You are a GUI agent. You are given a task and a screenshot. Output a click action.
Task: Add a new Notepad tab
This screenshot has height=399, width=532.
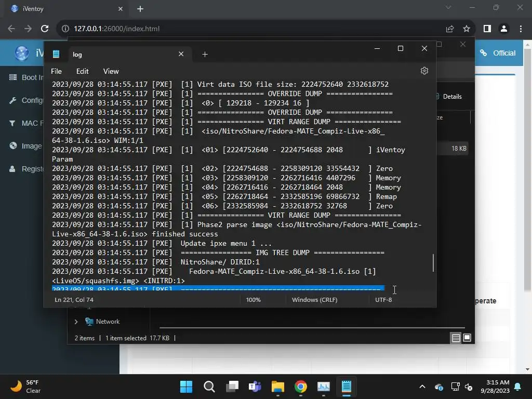click(205, 54)
